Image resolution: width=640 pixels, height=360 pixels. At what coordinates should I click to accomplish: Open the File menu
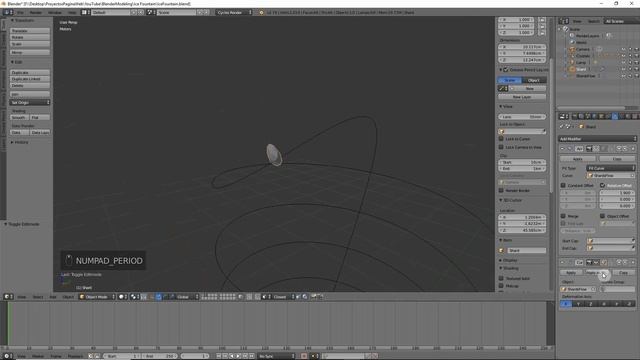tap(20, 12)
